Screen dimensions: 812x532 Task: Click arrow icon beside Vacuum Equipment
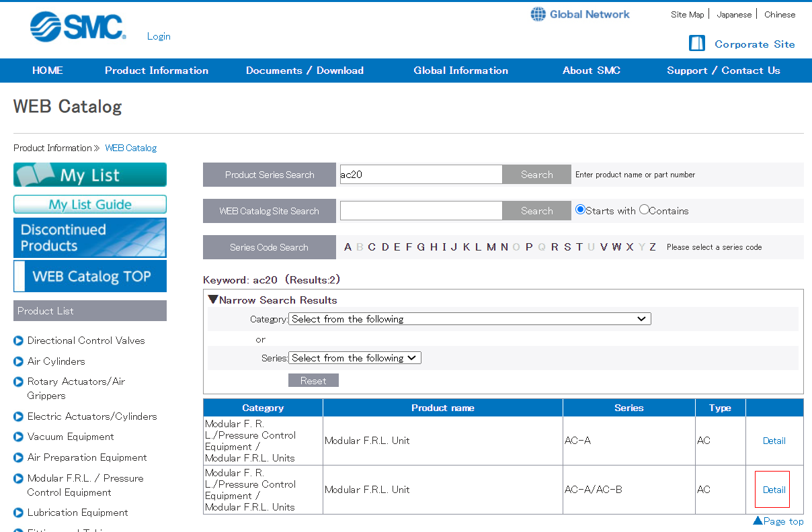[x=19, y=437]
